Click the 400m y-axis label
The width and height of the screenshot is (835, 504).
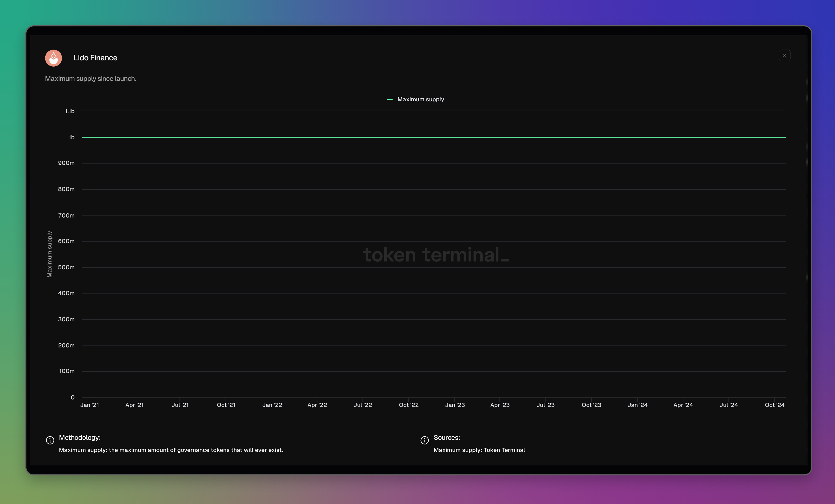[x=66, y=293]
